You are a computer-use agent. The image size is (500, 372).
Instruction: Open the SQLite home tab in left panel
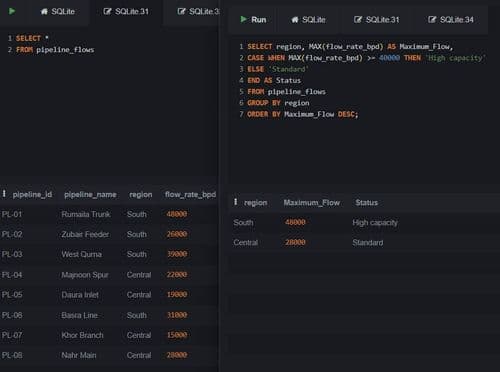(x=58, y=12)
